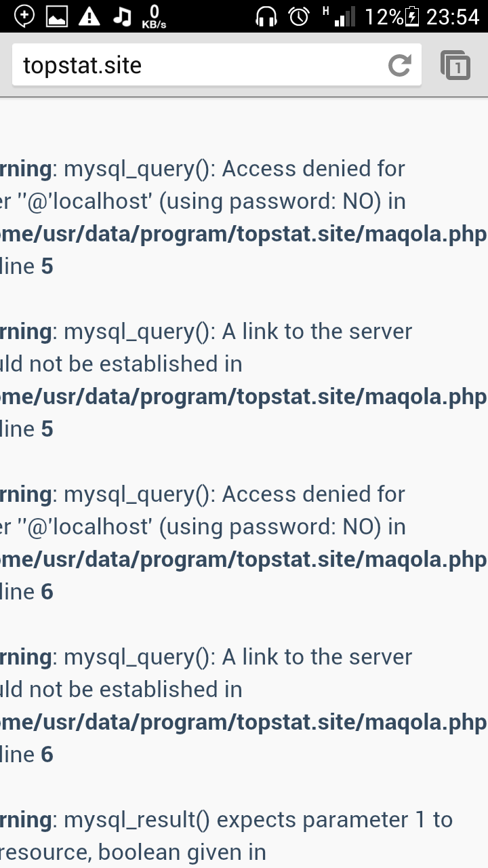Image resolution: width=488 pixels, height=868 pixels.
Task: Tap the last 'could not be established in' line
Action: click(122, 690)
